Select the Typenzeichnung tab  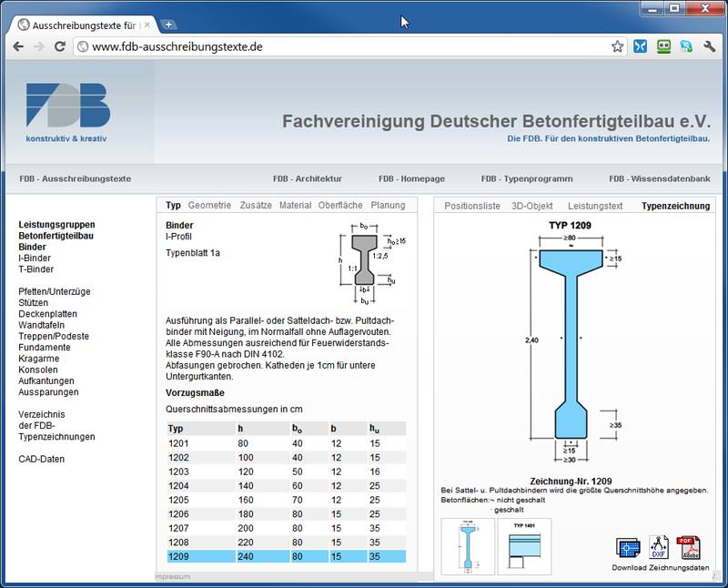click(675, 206)
